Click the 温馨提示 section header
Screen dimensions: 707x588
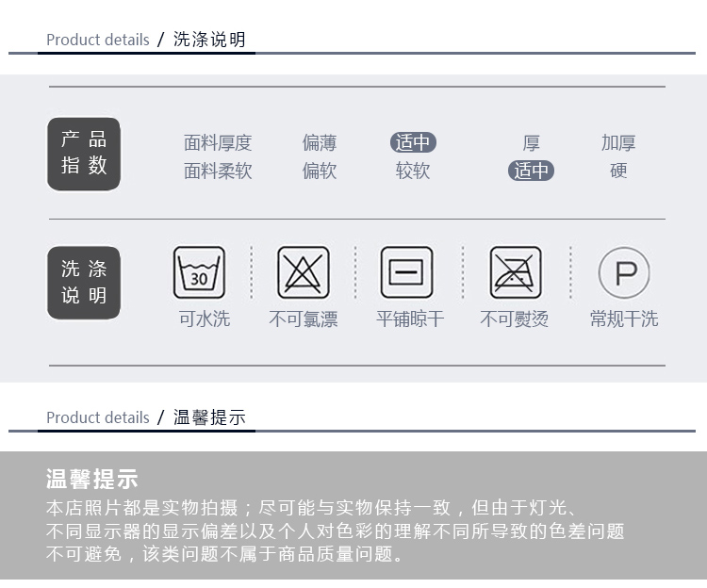[209, 417]
